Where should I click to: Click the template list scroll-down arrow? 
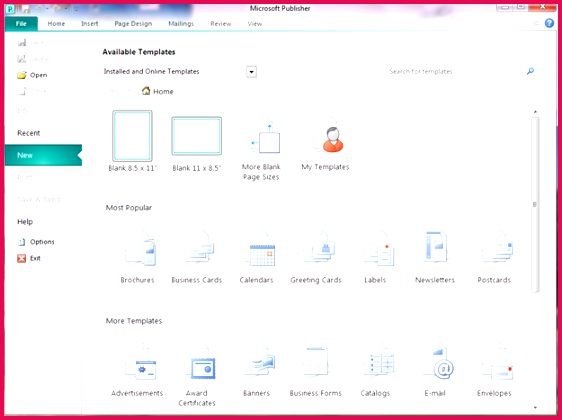pyautogui.click(x=535, y=407)
